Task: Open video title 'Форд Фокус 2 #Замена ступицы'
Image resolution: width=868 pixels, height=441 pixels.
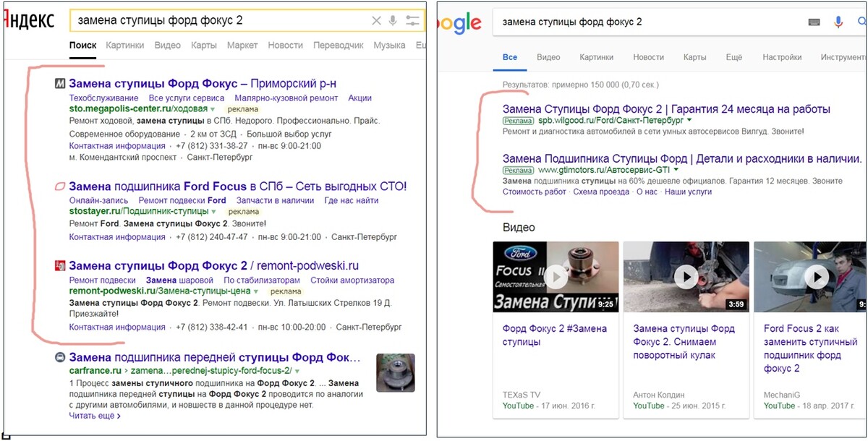Action: 554,335
